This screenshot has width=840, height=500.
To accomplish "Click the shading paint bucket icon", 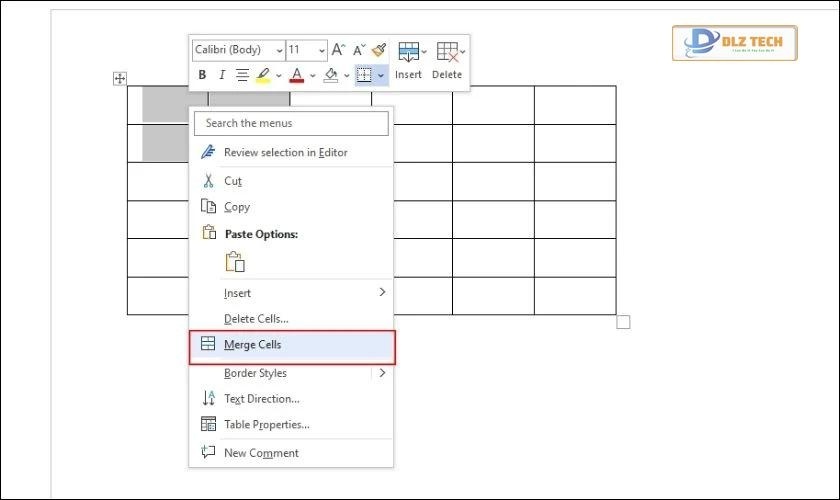I will 331,75.
